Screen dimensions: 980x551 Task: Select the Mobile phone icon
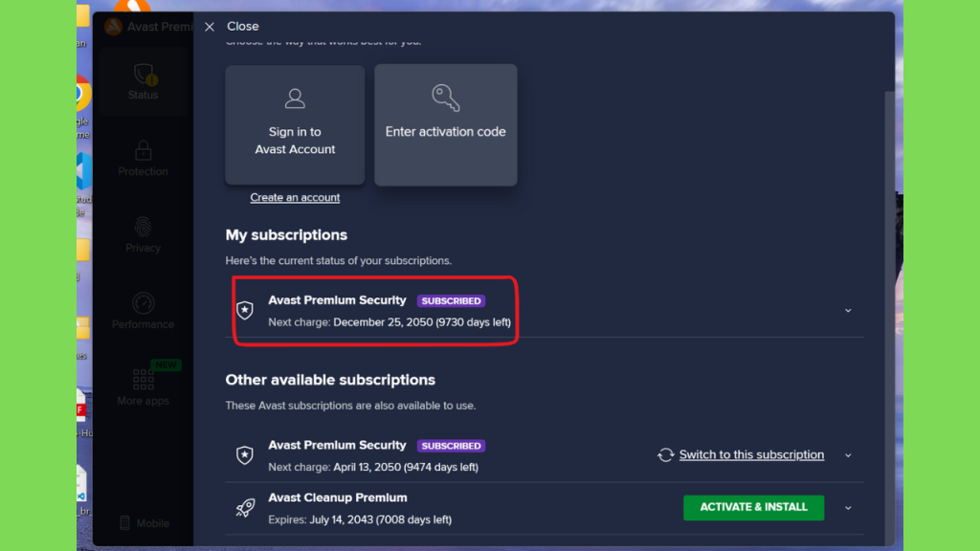point(125,523)
